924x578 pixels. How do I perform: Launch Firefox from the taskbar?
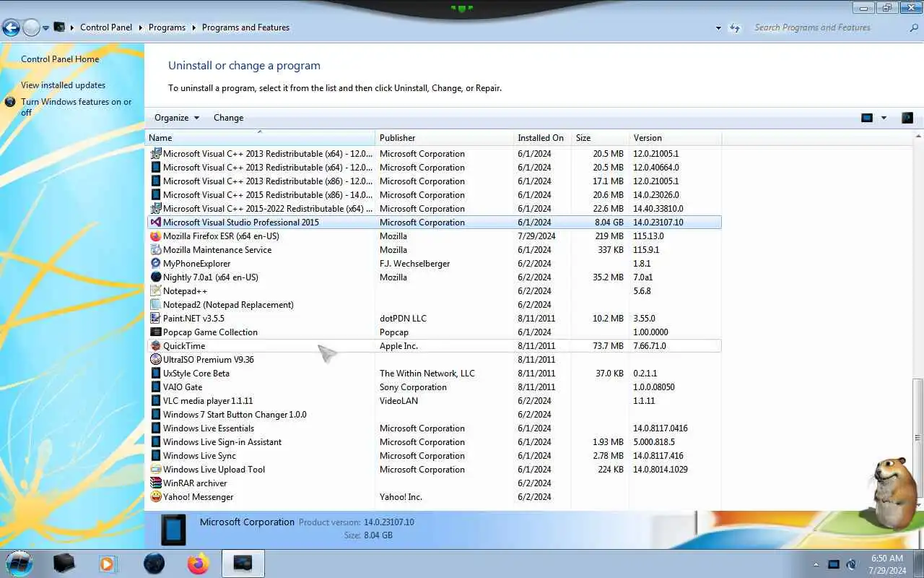[198, 564]
